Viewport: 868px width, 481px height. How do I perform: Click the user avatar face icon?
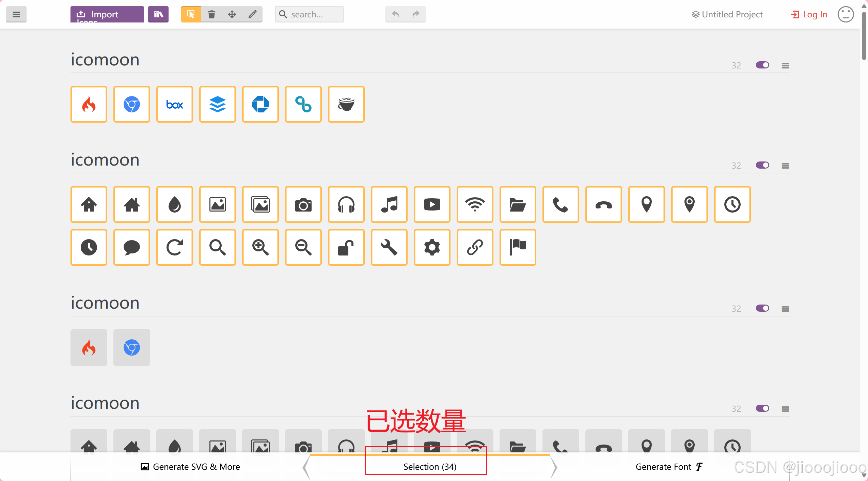846,14
